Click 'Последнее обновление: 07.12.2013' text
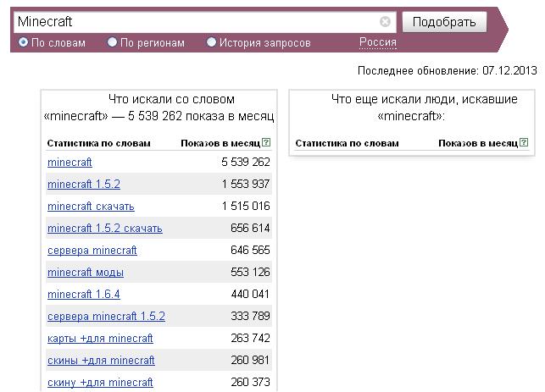545x392 pixels. [x=447, y=70]
